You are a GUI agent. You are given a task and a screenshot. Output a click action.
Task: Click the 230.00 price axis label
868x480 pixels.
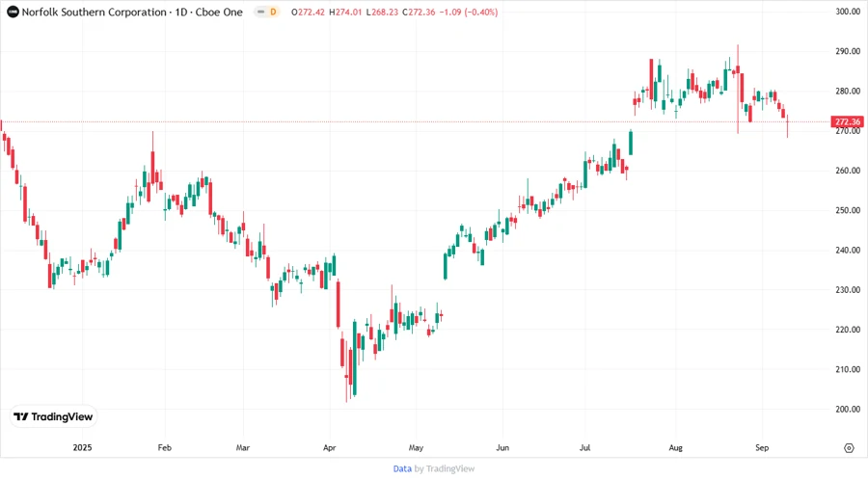coord(848,290)
